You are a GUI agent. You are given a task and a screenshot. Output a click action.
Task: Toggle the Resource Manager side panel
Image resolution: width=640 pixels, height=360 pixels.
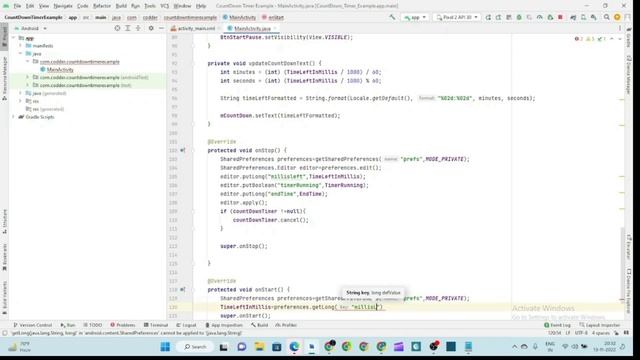tap(4, 78)
